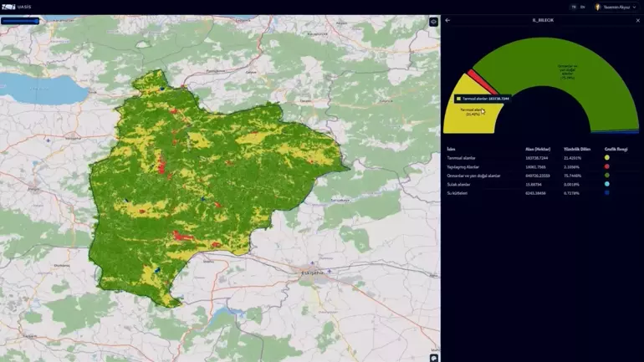Open the map layers icon button
Viewport: 644px width, 362px height.
433,22
